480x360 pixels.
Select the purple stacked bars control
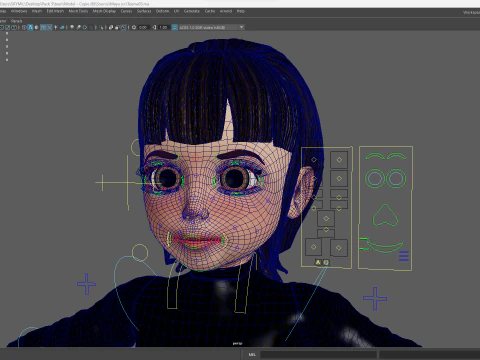404,256
